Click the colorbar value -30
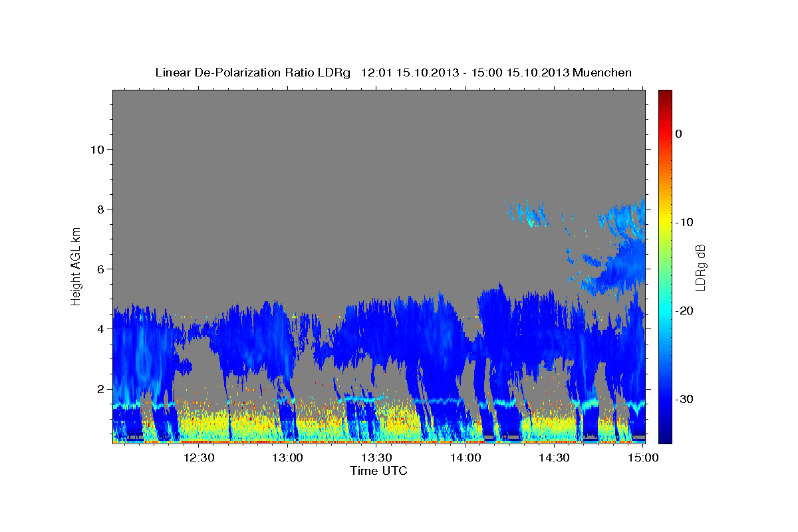Image resolution: width=798 pixels, height=532 pixels. click(684, 399)
